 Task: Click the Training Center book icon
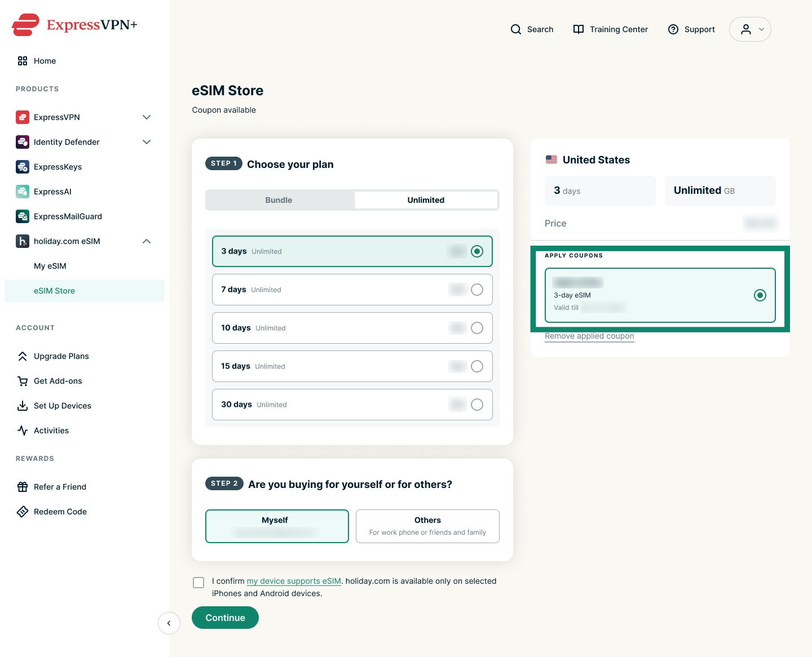click(579, 29)
